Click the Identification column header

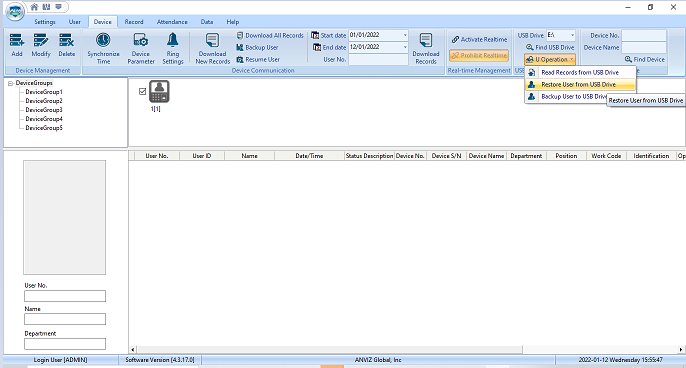click(x=651, y=156)
